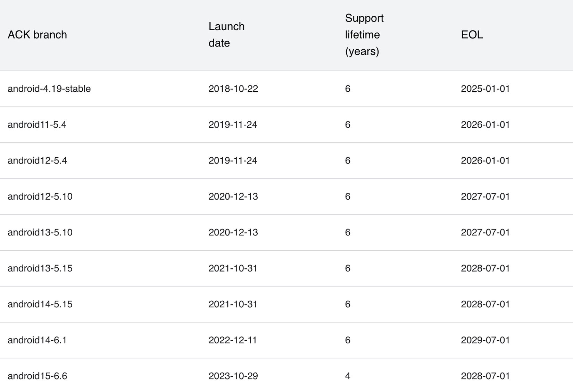573x392 pixels.
Task: Click the android11-5.4 branch cell
Action: click(x=37, y=125)
